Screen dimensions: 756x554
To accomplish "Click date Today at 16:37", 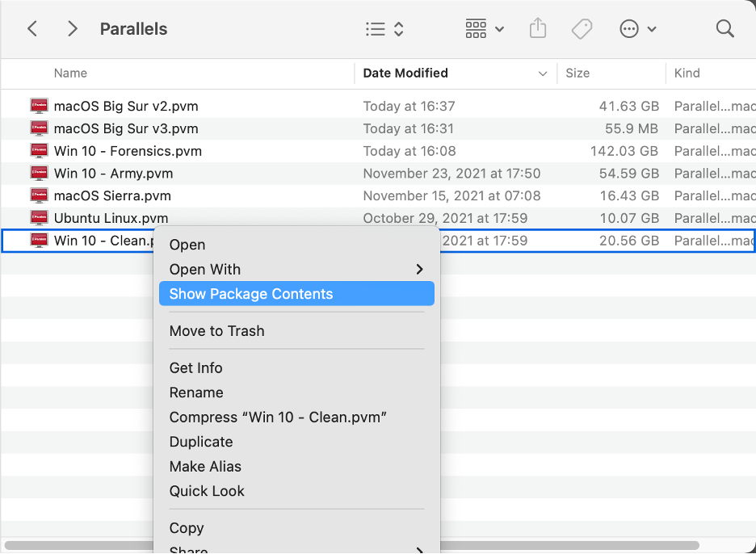I will (x=409, y=106).
